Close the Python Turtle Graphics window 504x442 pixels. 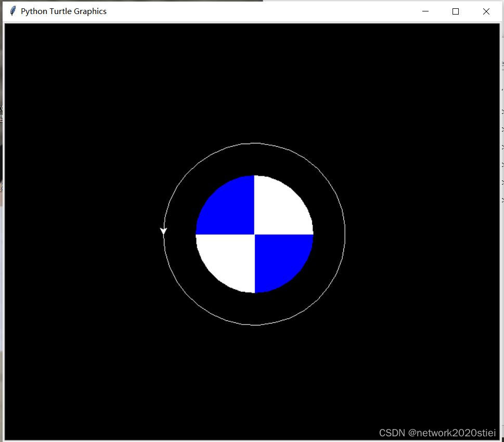point(486,11)
